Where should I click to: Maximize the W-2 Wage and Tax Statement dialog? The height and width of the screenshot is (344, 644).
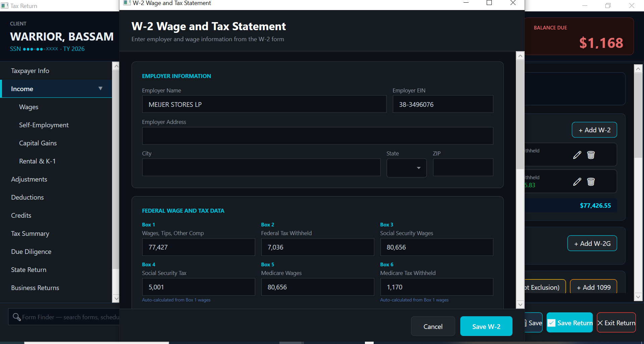[x=489, y=3]
